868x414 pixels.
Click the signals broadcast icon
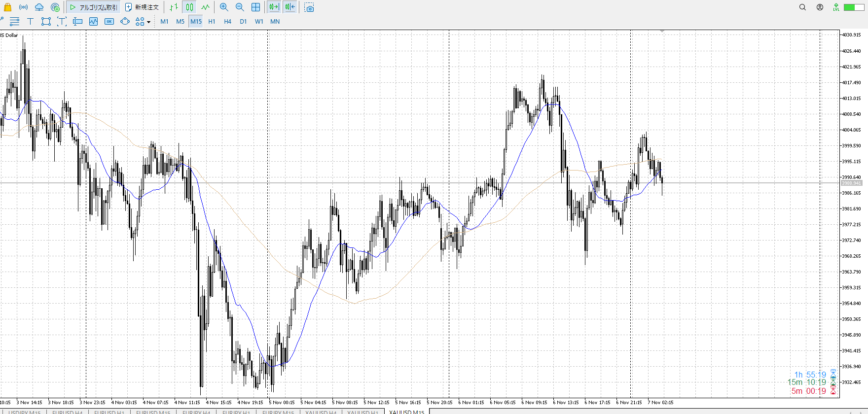click(23, 7)
